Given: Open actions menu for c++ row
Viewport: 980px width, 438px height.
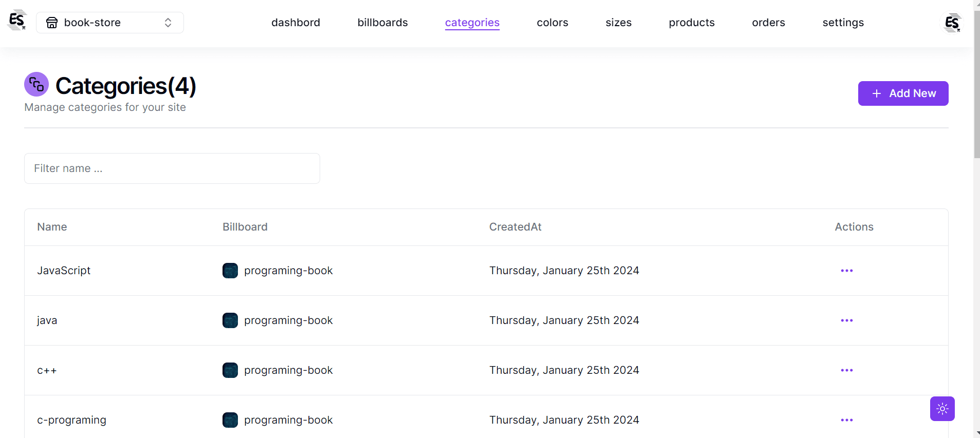Looking at the screenshot, I should [847, 370].
